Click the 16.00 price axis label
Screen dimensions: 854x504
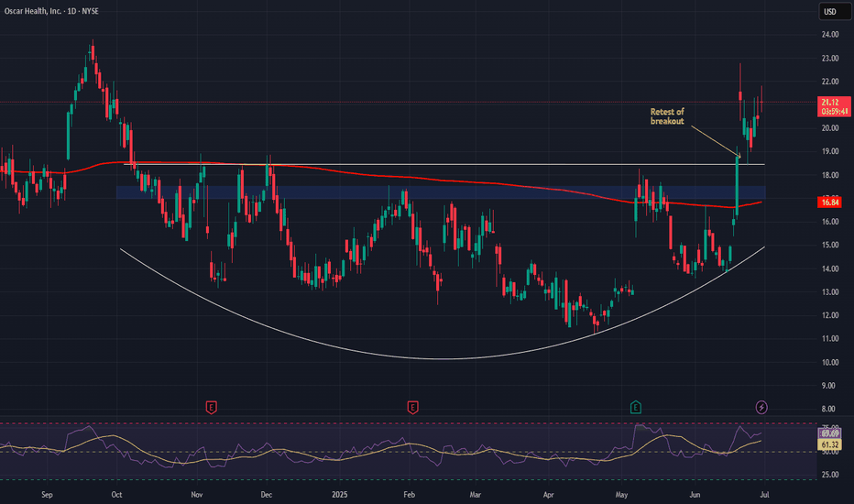[830, 222]
